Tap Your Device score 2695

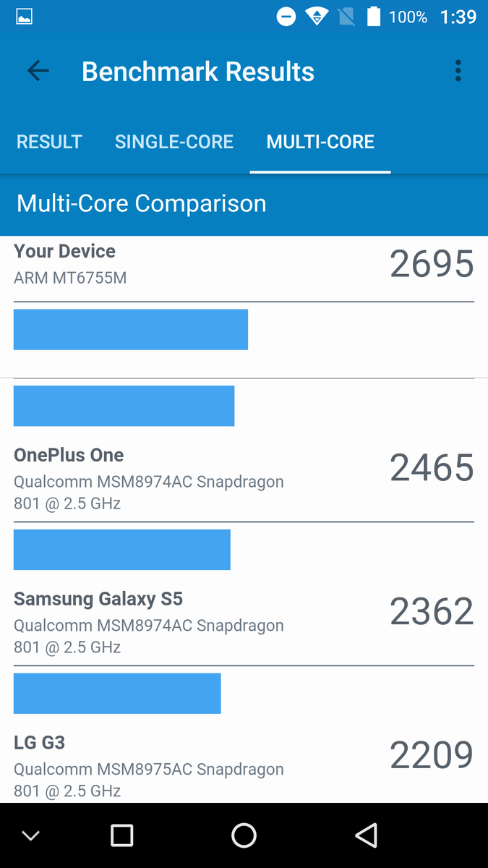click(x=432, y=263)
